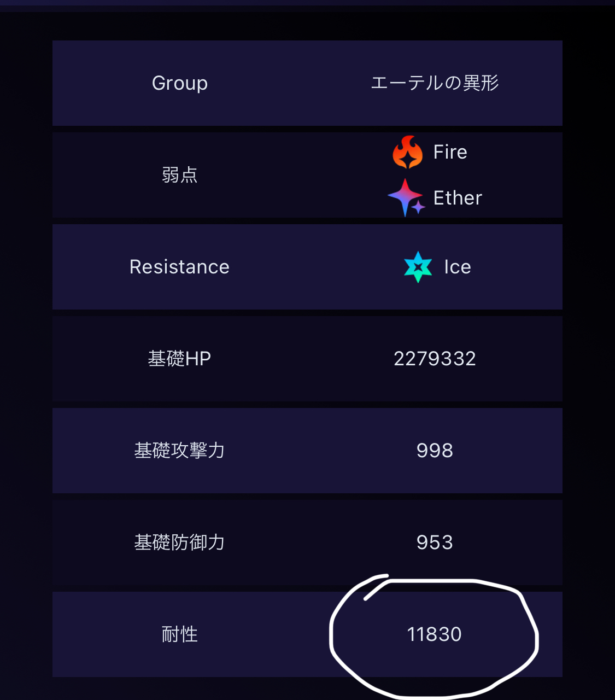
Task: Click the 基礎攻撃力 label
Action: [x=180, y=451]
